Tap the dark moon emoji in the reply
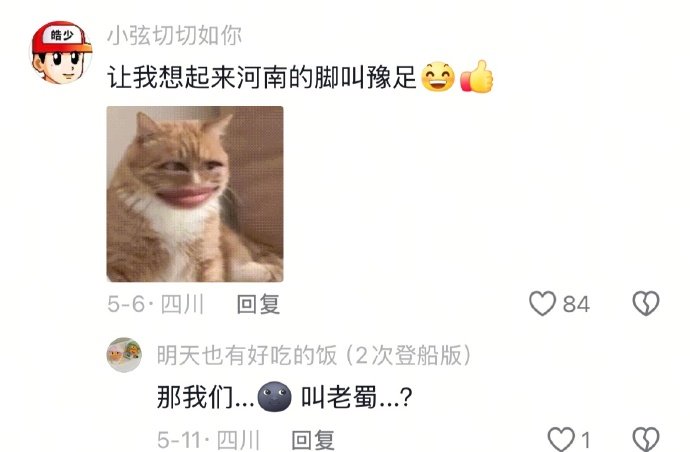 [274, 397]
